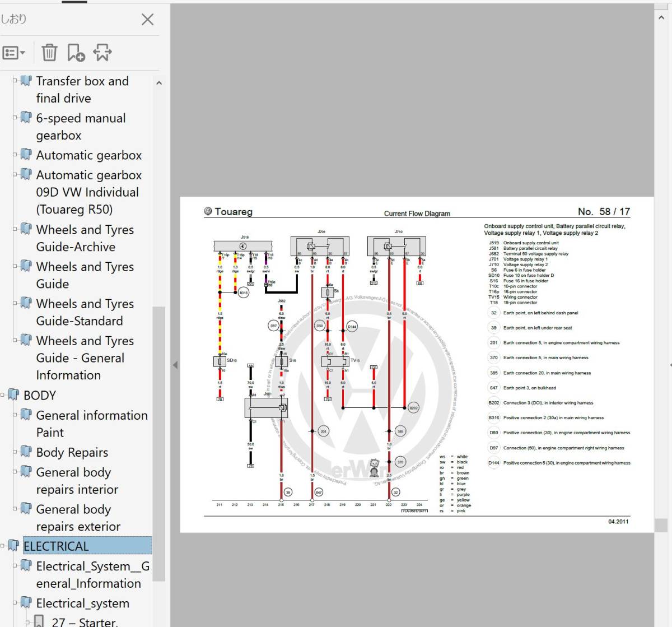The image size is (672, 627).
Task: Expand right tools pane arrow
Action: (670, 365)
